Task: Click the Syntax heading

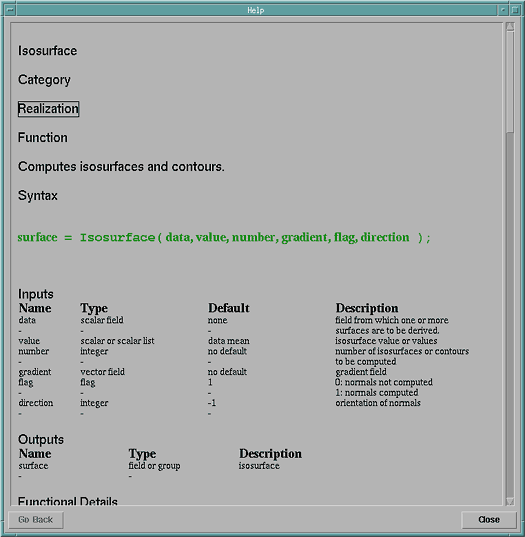Action: tap(38, 196)
